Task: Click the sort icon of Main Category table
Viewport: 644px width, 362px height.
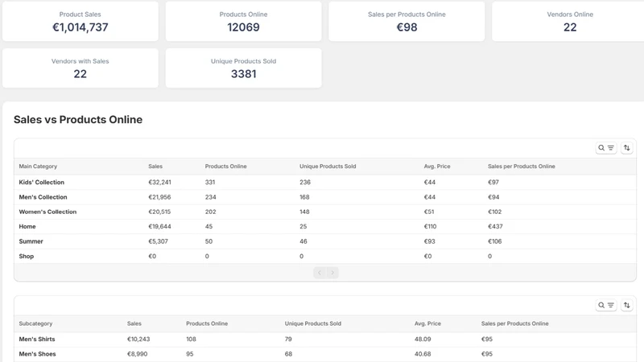Action: click(627, 148)
